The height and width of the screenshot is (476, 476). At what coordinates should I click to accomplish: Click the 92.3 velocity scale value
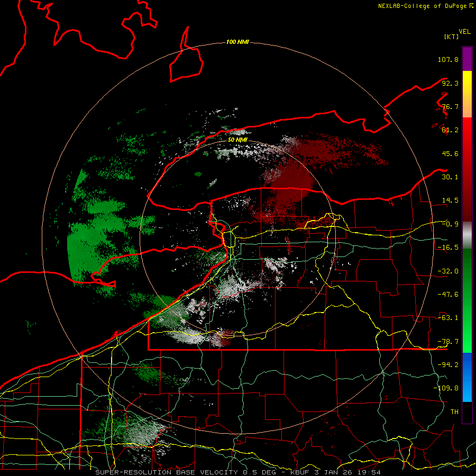(450, 83)
